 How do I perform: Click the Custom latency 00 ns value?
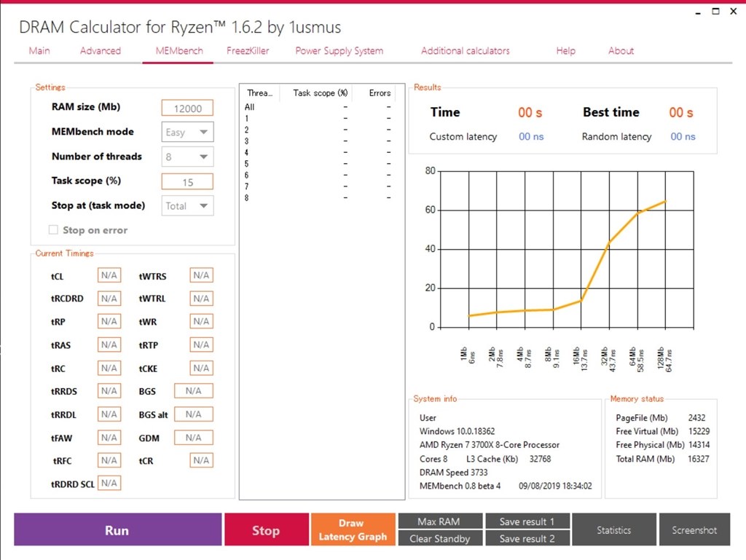531,137
